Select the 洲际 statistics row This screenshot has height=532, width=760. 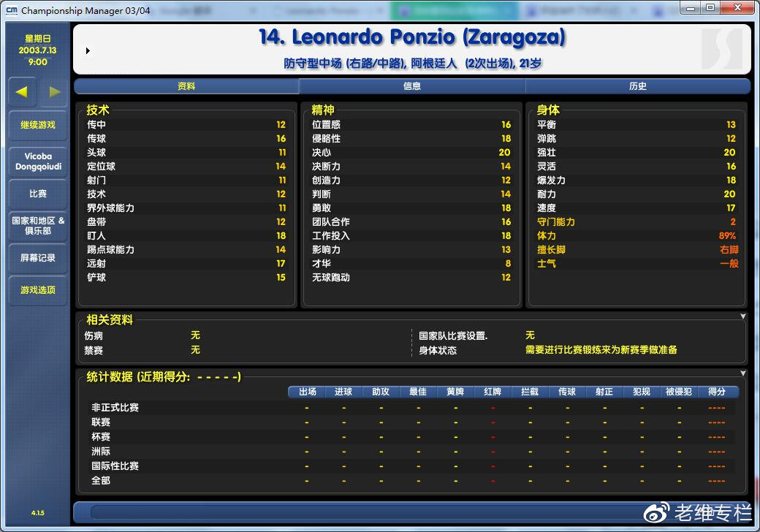click(x=412, y=451)
